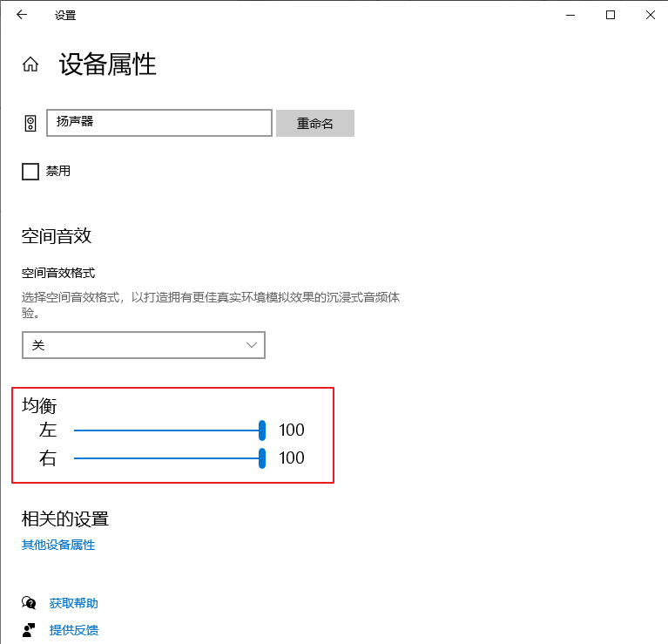Click in the 扬声器 device name text field

tap(159, 123)
